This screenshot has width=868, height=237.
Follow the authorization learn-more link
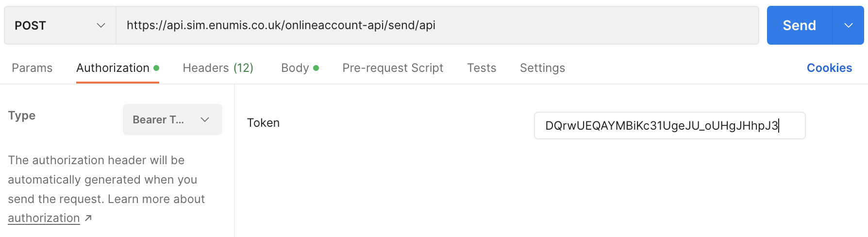[44, 218]
